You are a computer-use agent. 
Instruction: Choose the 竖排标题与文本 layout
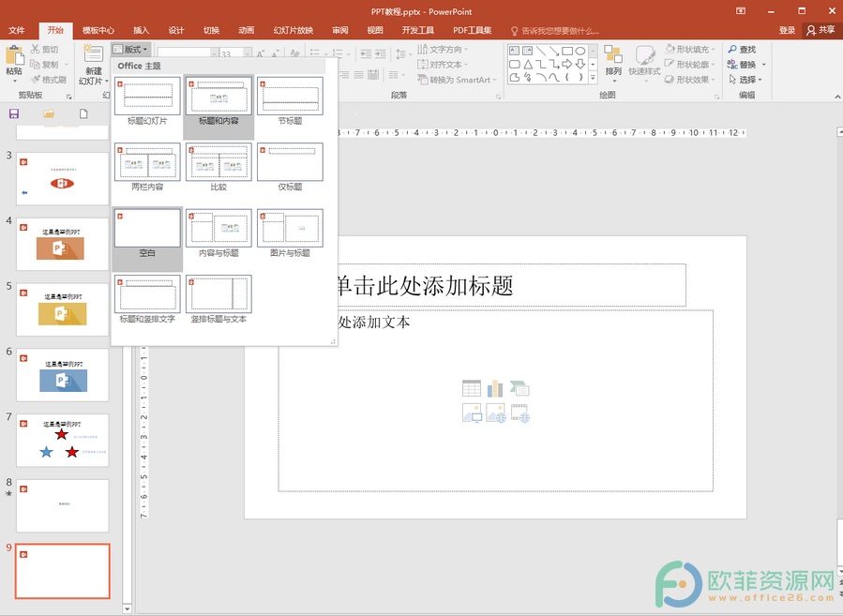(x=218, y=299)
